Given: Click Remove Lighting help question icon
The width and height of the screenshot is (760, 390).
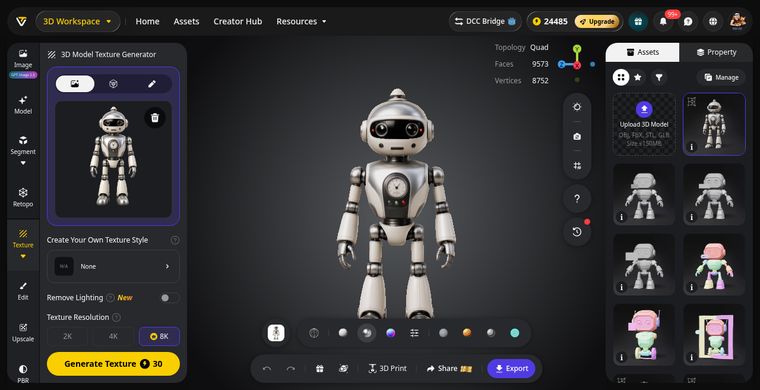Looking at the screenshot, I should (111, 297).
